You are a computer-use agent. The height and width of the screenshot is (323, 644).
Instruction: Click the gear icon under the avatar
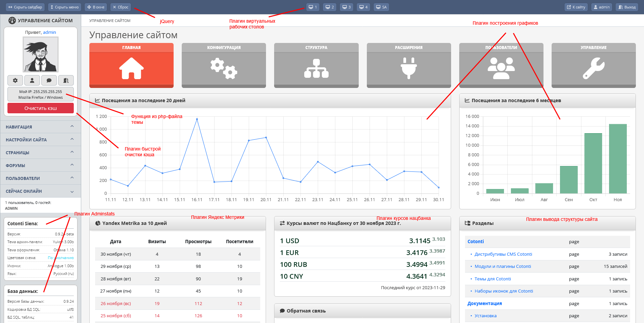(x=15, y=80)
